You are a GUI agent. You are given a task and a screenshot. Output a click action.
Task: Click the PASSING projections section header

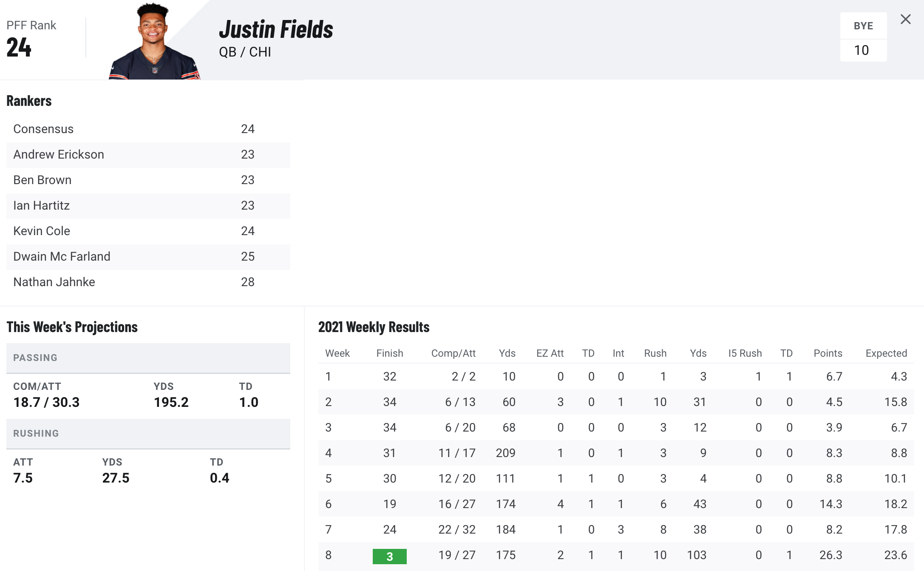pyautogui.click(x=148, y=358)
